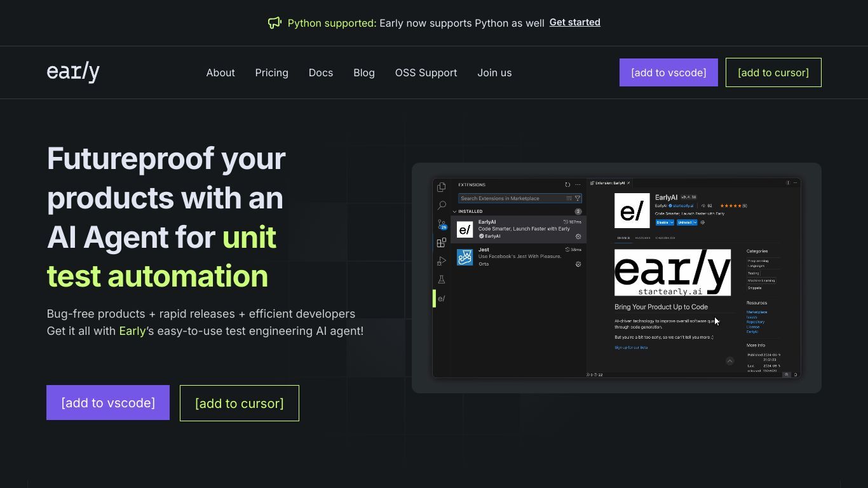Collapse the INSTALLED section chevron
This screenshot has height=488, width=868.
(x=455, y=212)
